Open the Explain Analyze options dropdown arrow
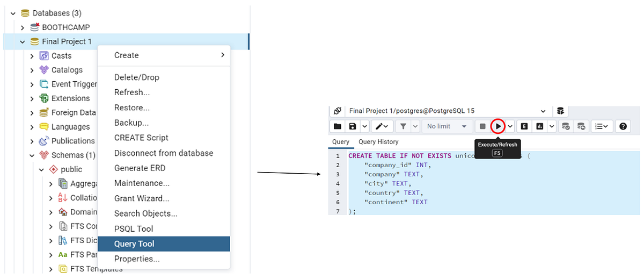 coord(551,126)
